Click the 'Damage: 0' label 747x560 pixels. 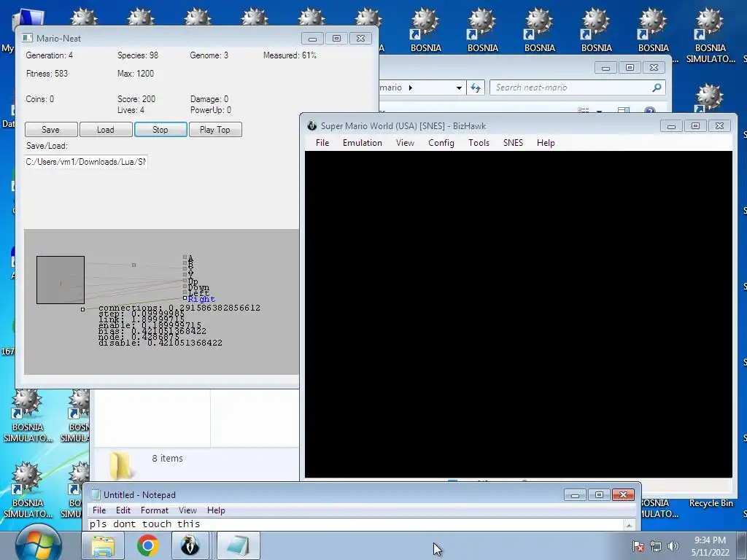click(x=209, y=99)
